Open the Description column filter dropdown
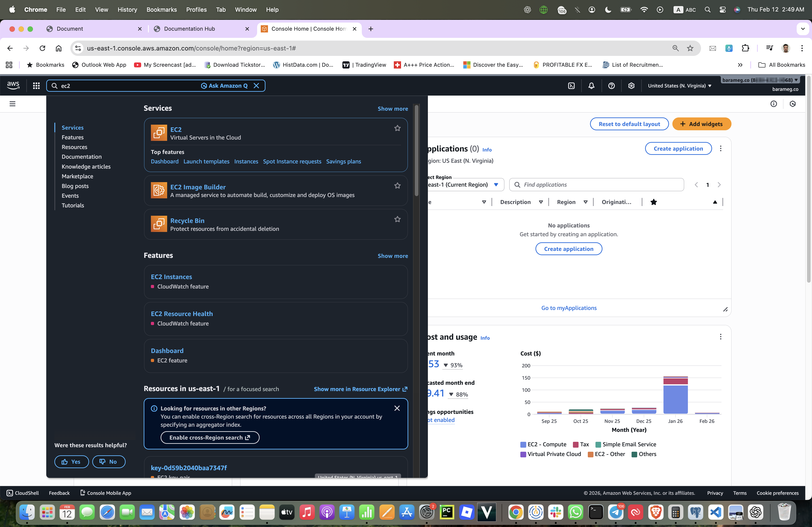Screen dimensions: 812x527 tap(541, 202)
